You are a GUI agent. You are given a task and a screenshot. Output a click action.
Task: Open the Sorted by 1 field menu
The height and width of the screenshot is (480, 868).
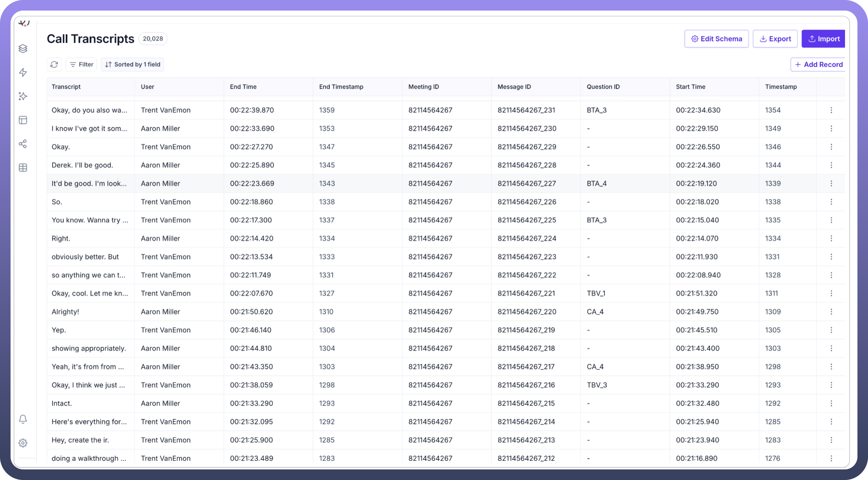tap(132, 64)
